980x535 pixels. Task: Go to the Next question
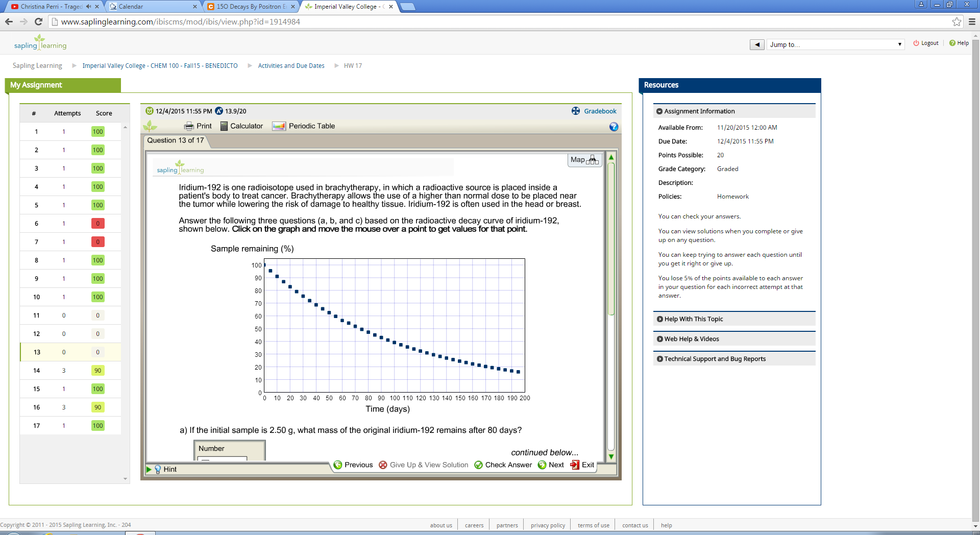point(551,465)
